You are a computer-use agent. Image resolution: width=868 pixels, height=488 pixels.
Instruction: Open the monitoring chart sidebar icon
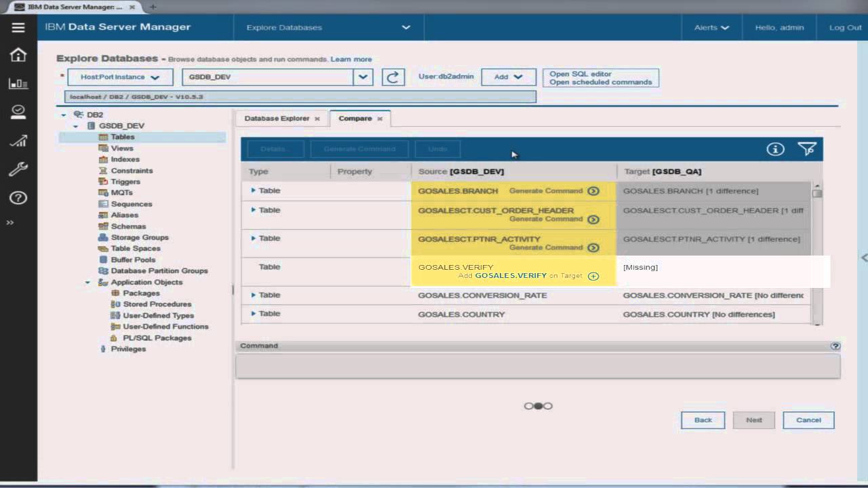point(18,84)
